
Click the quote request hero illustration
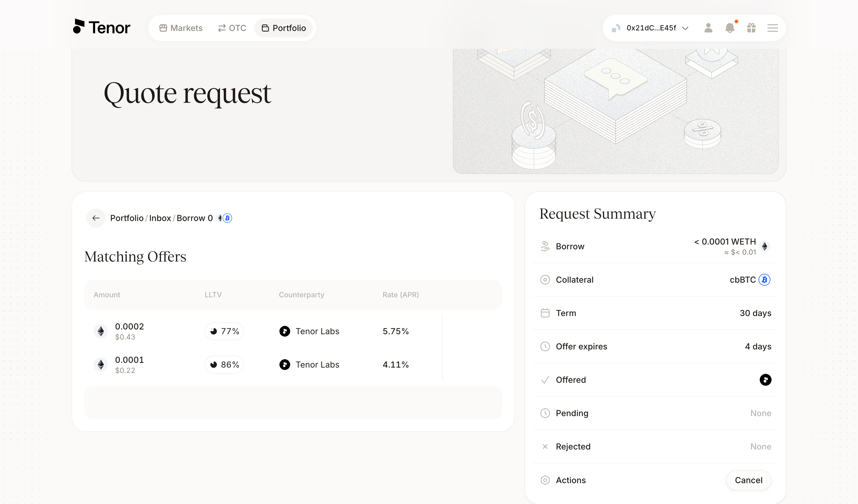(615, 111)
